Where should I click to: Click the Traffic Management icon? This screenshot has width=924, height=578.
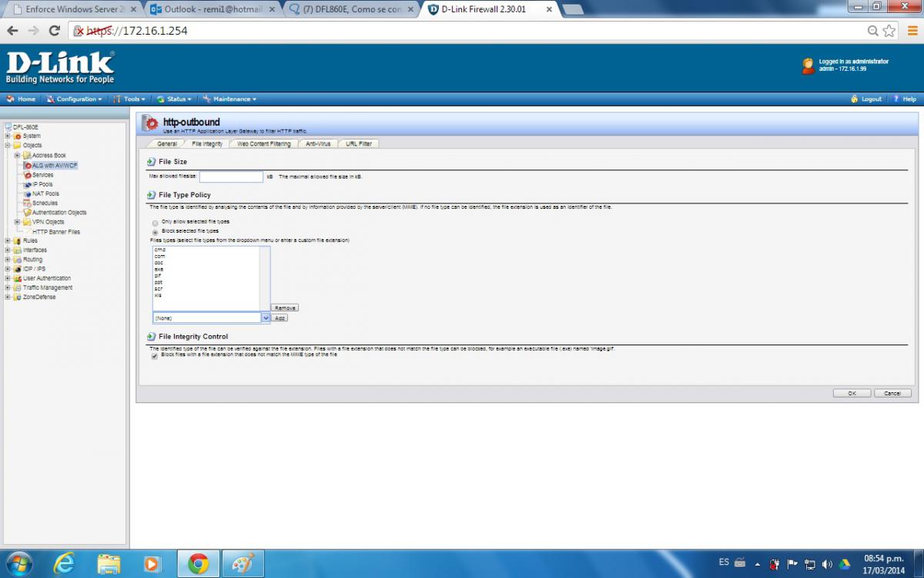click(17, 287)
